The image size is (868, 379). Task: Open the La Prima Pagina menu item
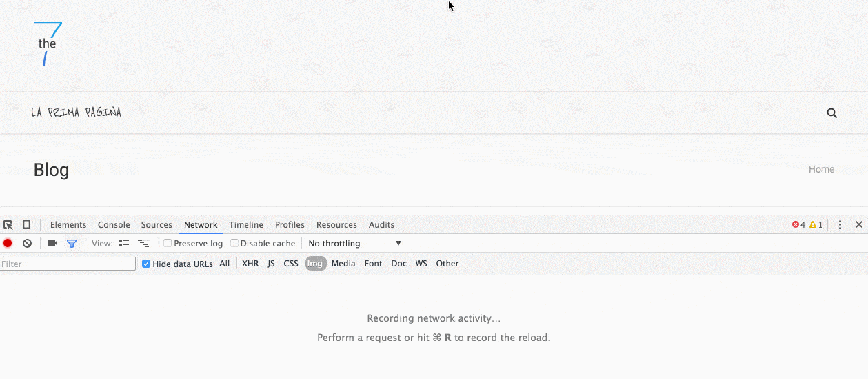[x=77, y=113]
